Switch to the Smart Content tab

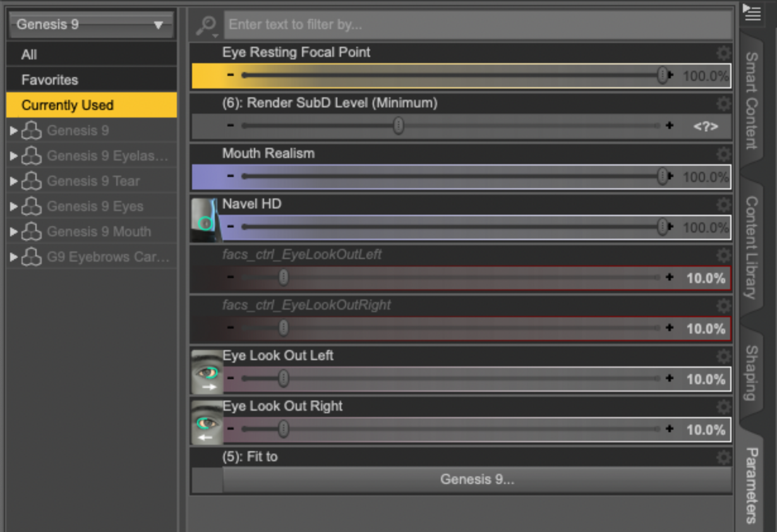[x=751, y=100]
